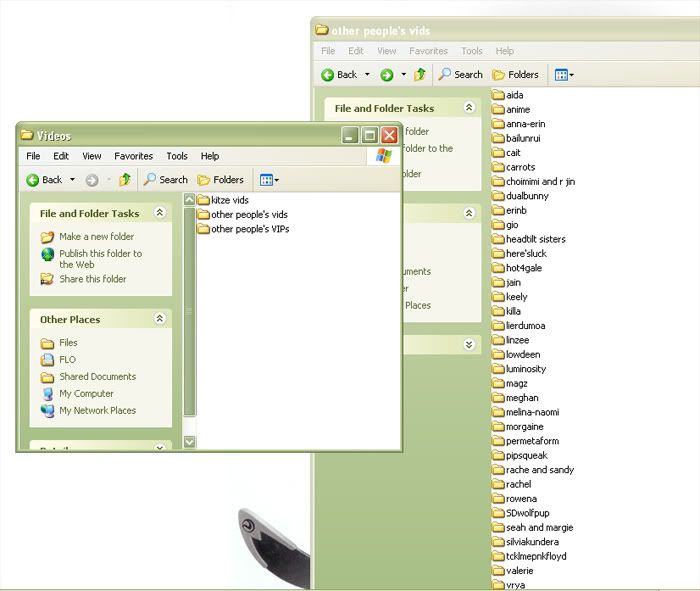Select the melina-naomi folder

(525, 412)
